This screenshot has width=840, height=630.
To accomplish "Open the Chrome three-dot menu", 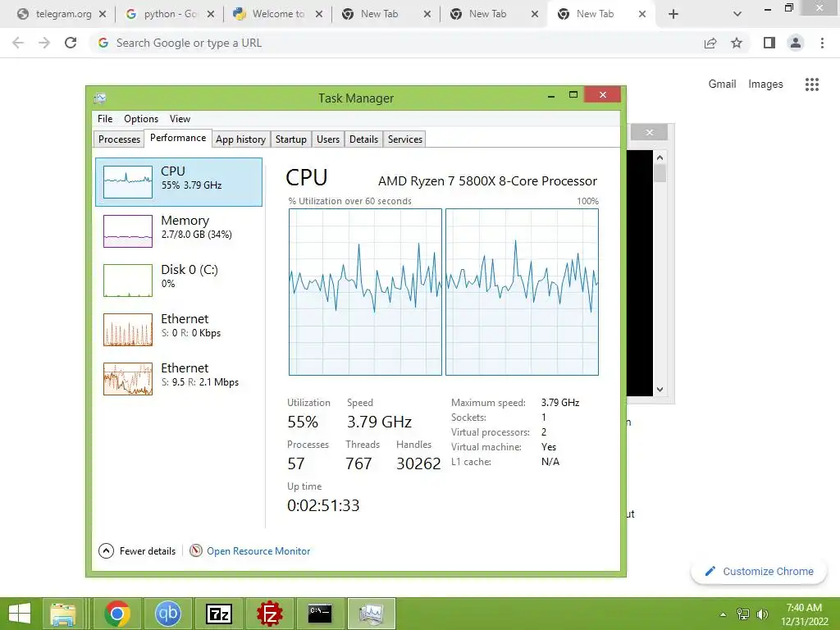I will tap(822, 43).
